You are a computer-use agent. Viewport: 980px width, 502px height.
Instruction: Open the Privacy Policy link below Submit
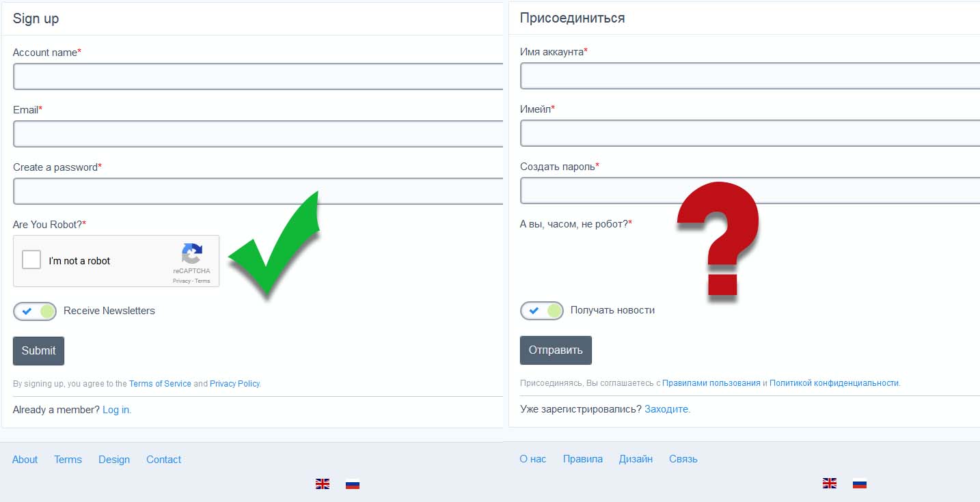click(234, 384)
